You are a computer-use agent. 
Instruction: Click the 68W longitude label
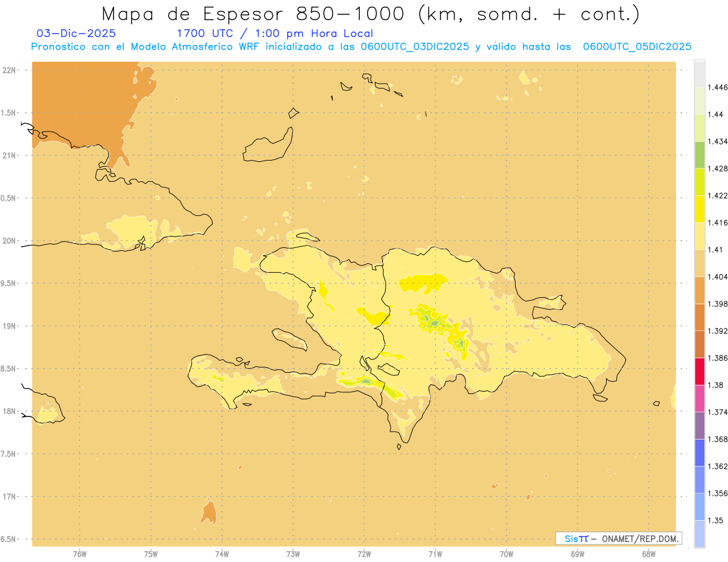pos(649,554)
